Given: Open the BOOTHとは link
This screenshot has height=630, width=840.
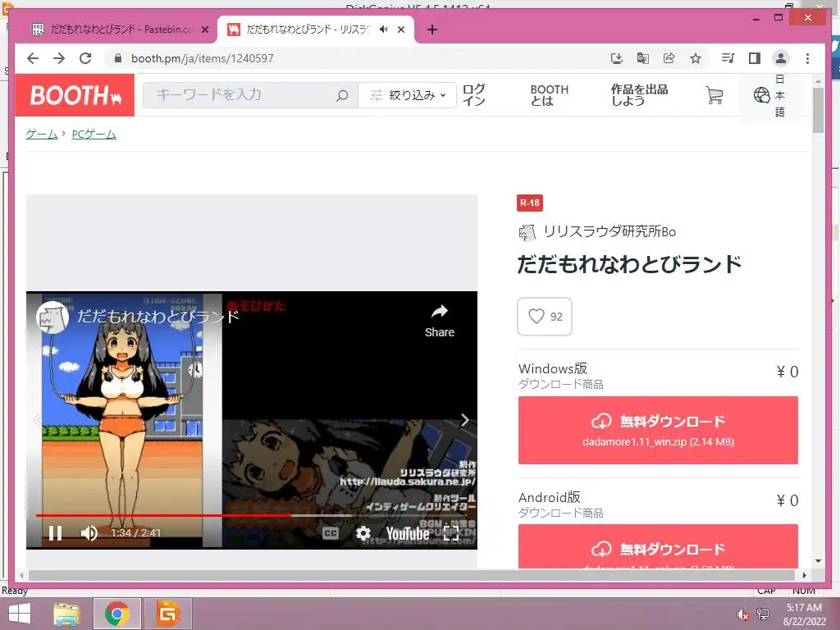Looking at the screenshot, I should tap(549, 95).
